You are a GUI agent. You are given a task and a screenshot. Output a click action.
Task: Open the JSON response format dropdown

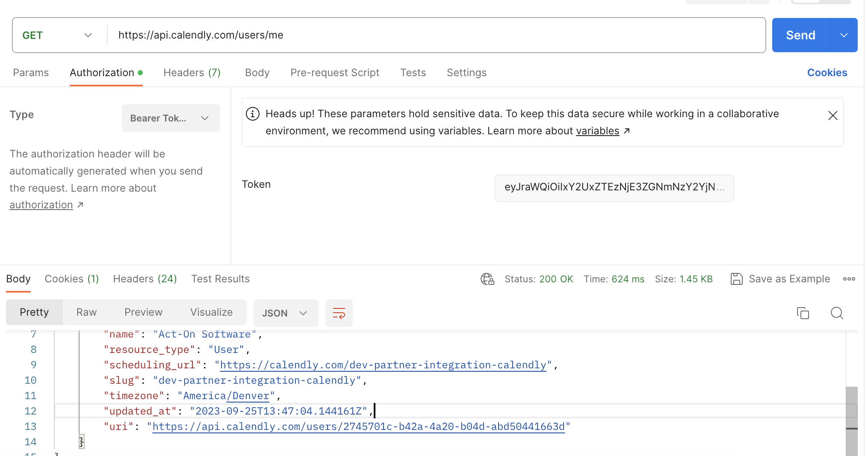click(286, 313)
